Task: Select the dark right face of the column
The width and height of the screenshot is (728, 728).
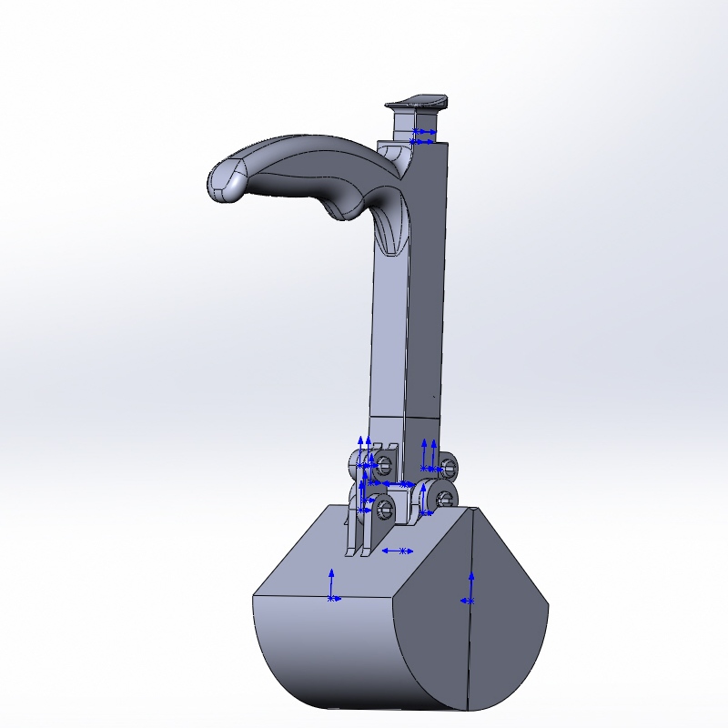Action: (x=426, y=278)
